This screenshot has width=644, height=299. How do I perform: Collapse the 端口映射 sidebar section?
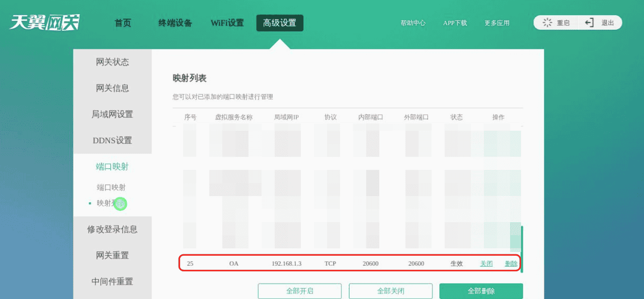point(112,167)
